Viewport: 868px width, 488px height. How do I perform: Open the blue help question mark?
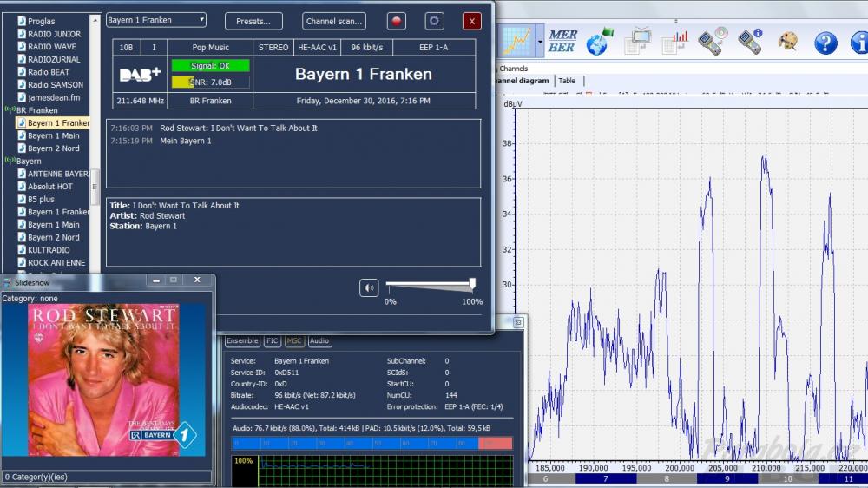(x=825, y=43)
